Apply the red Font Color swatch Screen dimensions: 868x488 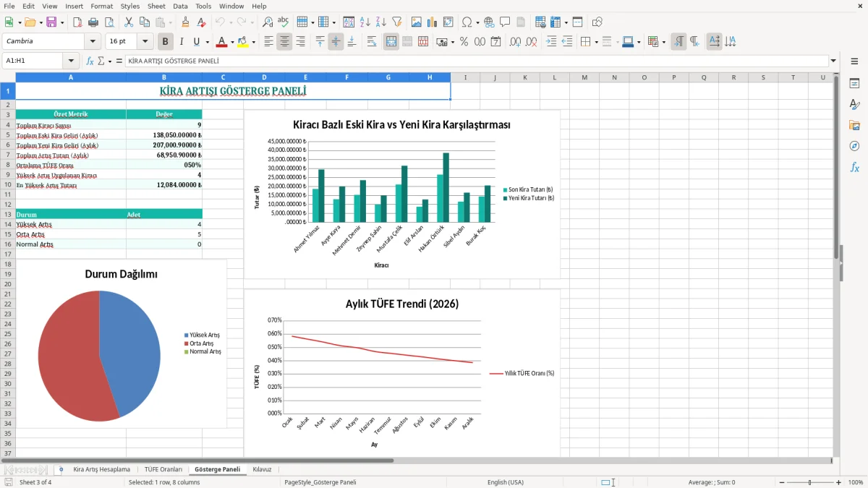(x=221, y=42)
